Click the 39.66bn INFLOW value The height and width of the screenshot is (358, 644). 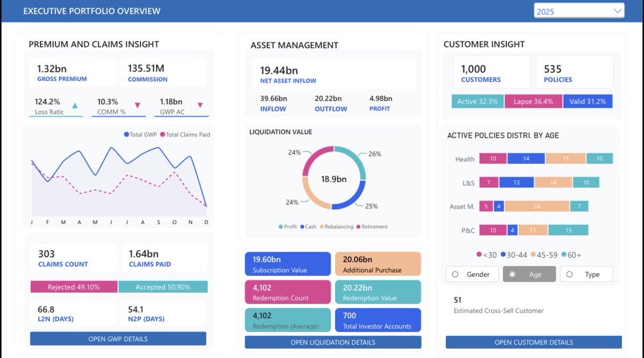coord(273,99)
